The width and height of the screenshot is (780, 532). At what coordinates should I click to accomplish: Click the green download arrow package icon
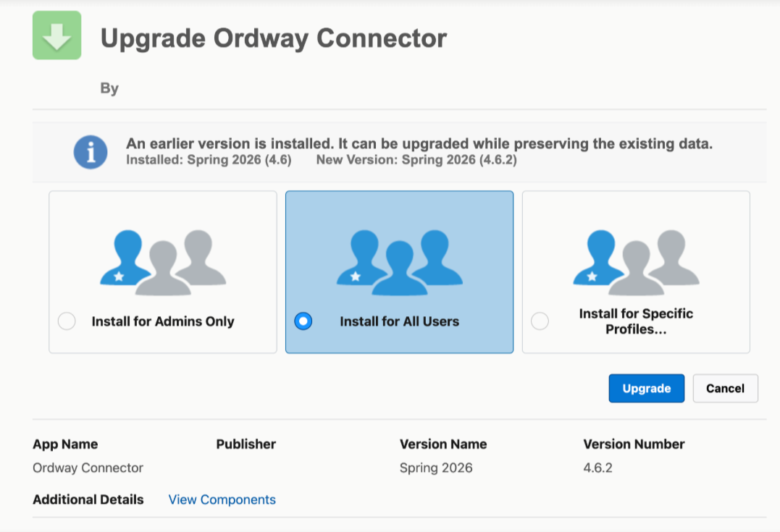pos(56,35)
